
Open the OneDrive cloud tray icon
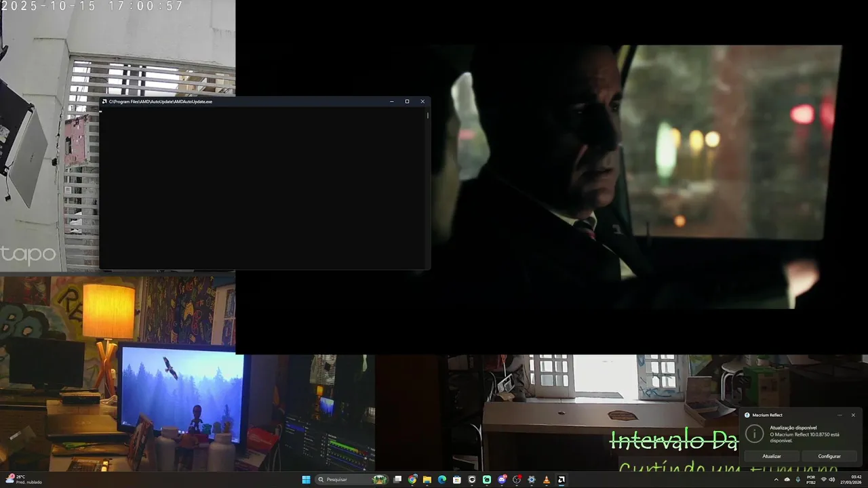tap(787, 480)
